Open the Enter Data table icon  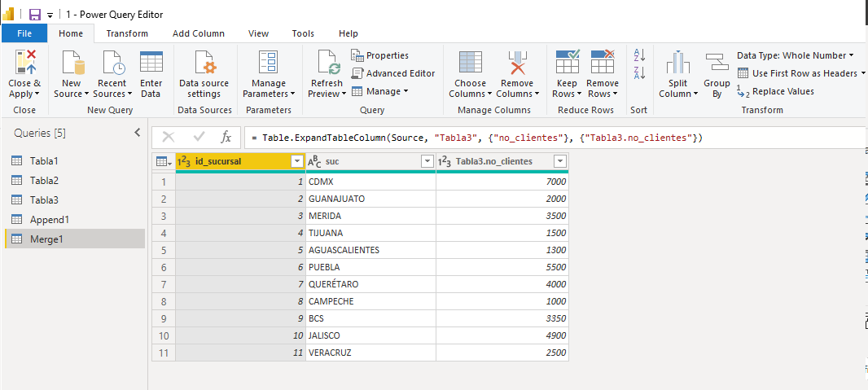151,64
